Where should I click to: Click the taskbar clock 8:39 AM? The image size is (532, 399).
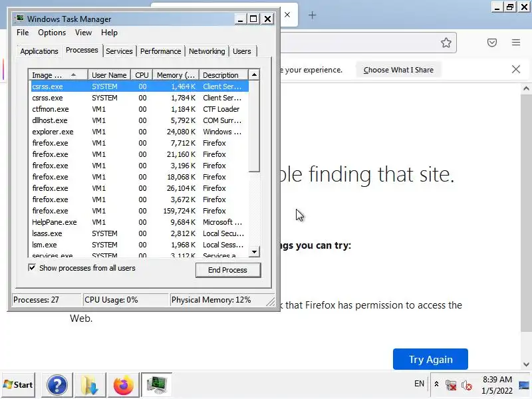[497, 379]
